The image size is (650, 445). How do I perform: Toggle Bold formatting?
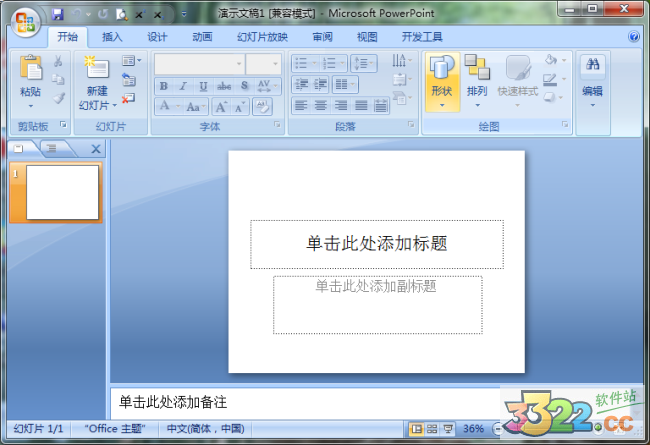click(164, 86)
